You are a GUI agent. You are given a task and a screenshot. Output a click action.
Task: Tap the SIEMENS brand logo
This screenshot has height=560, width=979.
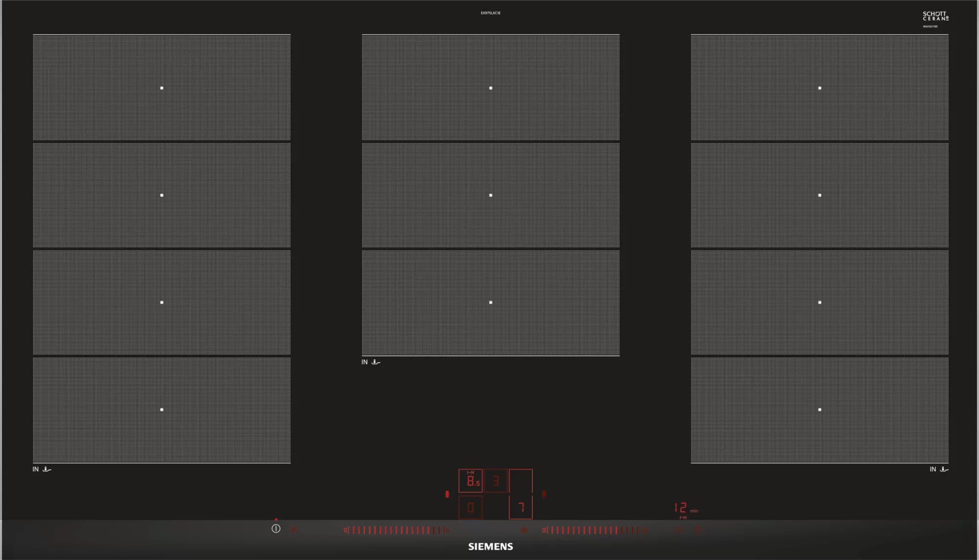click(490, 546)
